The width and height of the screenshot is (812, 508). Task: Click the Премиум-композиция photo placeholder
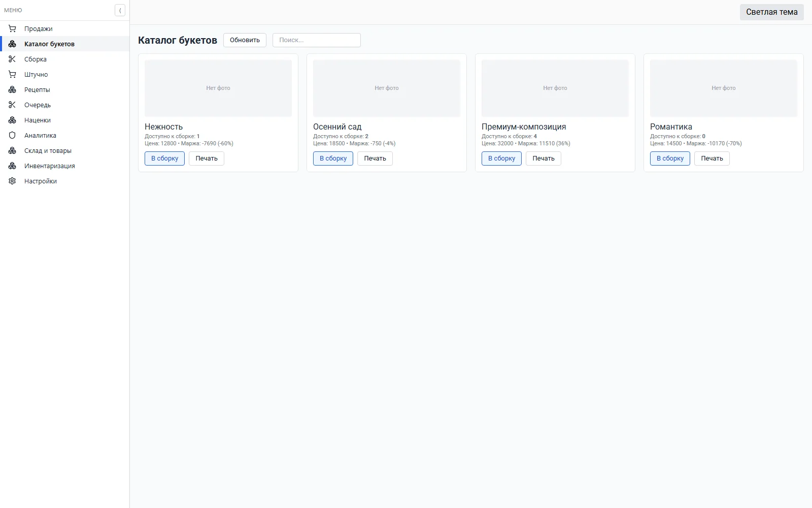tap(555, 88)
